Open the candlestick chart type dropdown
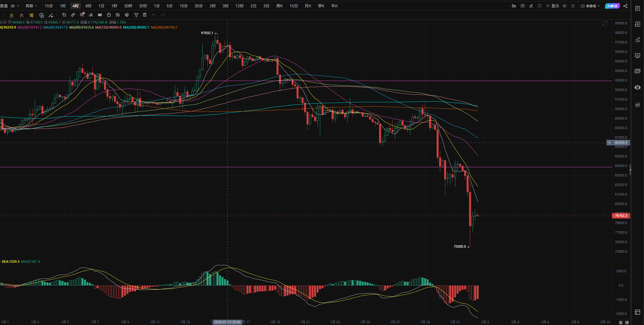This screenshot has width=644, height=325. coord(15,6)
